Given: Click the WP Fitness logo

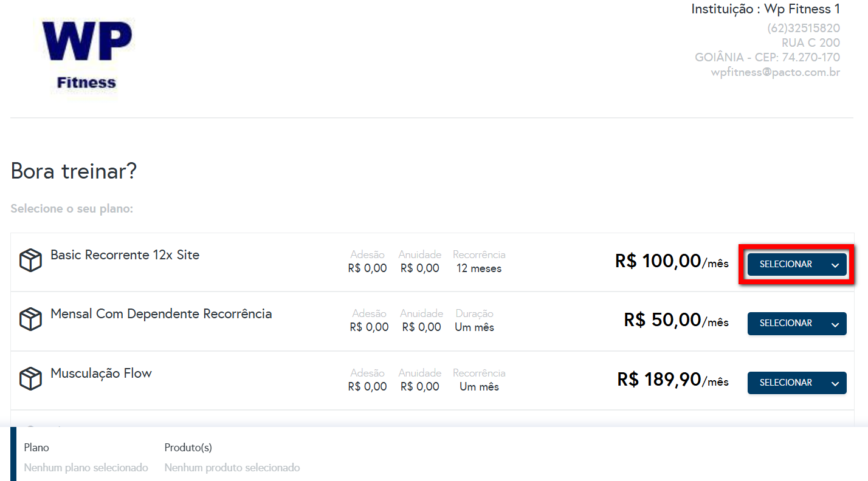Looking at the screenshot, I should point(86,55).
